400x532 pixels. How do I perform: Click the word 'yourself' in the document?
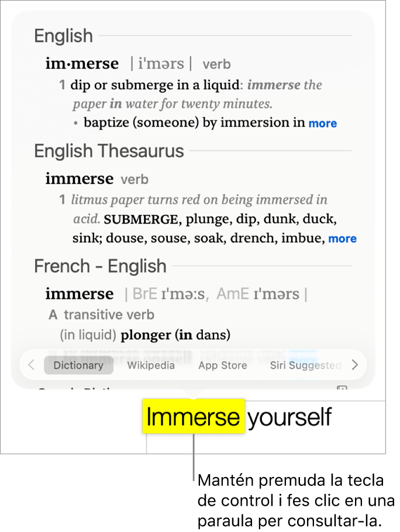(289, 417)
